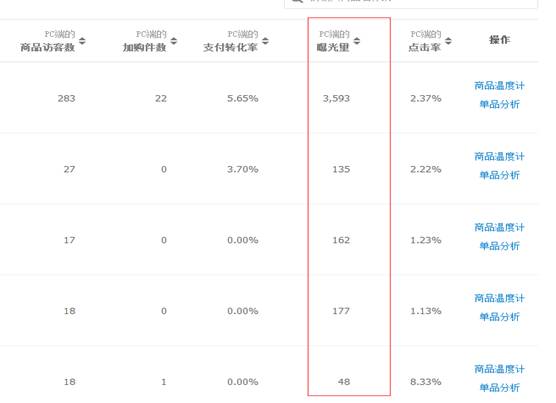Click the 点击率 column header
This screenshot has height=403, width=556.
pos(424,47)
